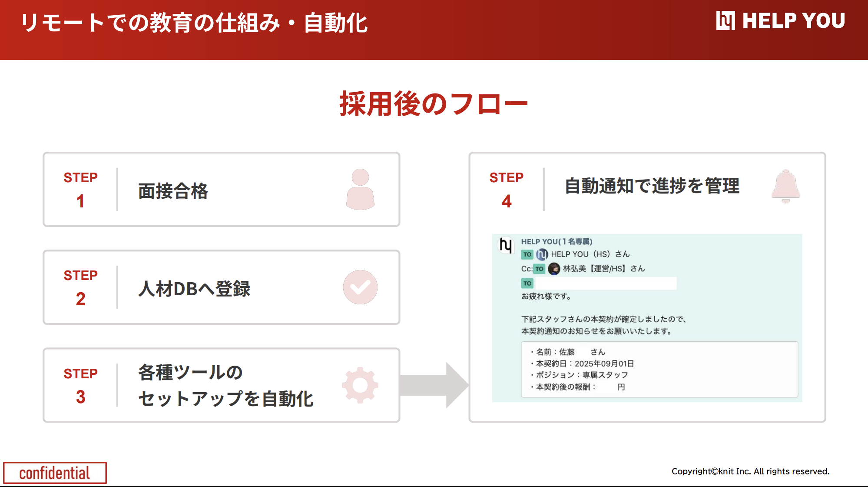Click the hy chat avatar icon

tap(506, 246)
